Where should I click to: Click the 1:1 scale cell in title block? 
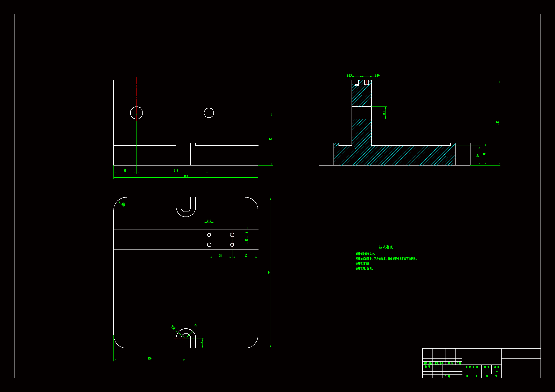pyautogui.click(x=496, y=372)
